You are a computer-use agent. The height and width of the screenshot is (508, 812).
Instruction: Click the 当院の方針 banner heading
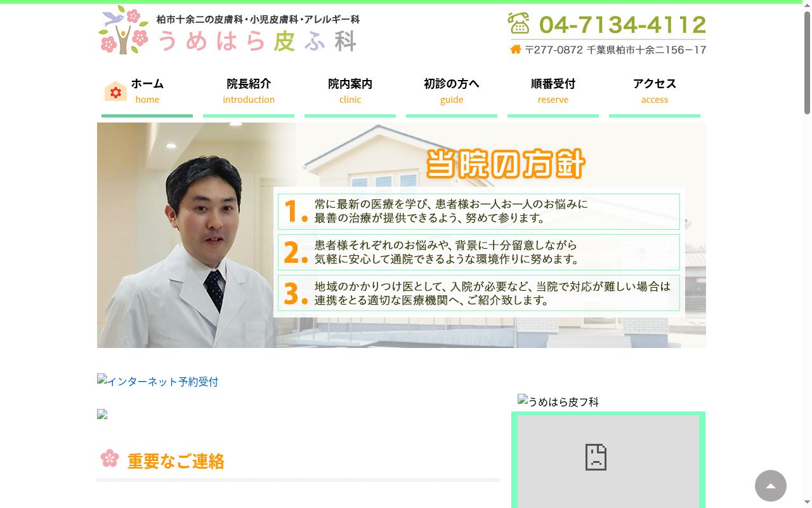506,164
